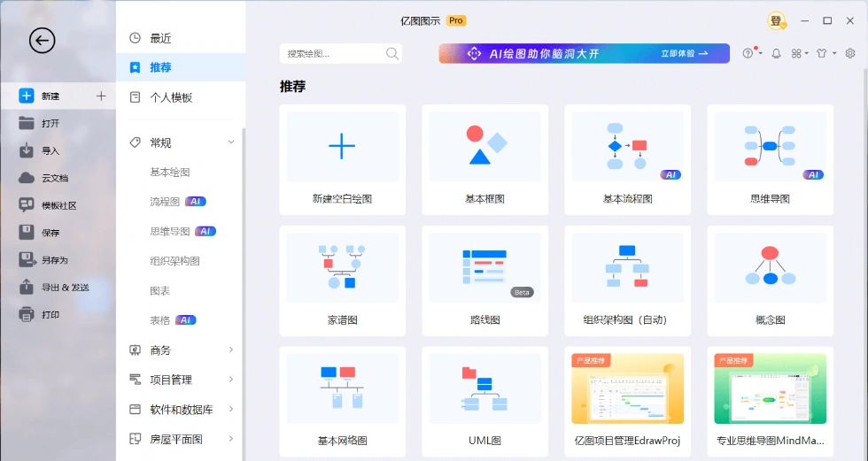Click the AI badge beside 流程图
Image resolution: width=868 pixels, height=461 pixels.
(196, 202)
